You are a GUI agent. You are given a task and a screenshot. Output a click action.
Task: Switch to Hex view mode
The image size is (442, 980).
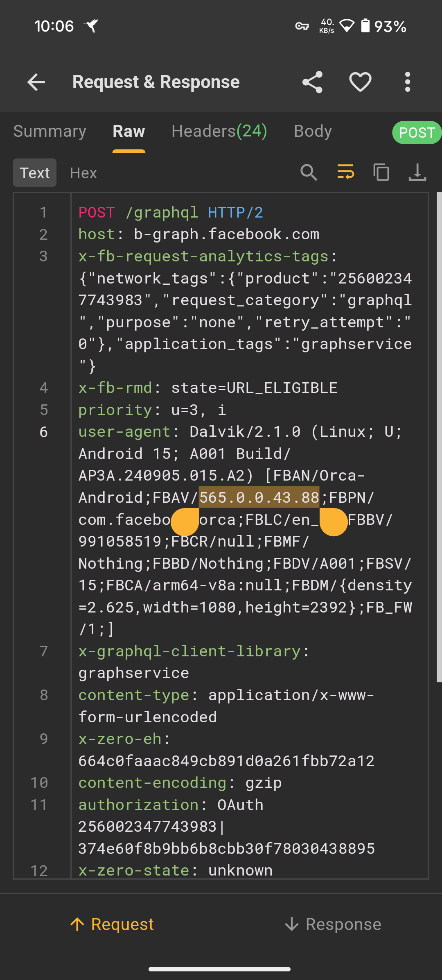point(83,173)
